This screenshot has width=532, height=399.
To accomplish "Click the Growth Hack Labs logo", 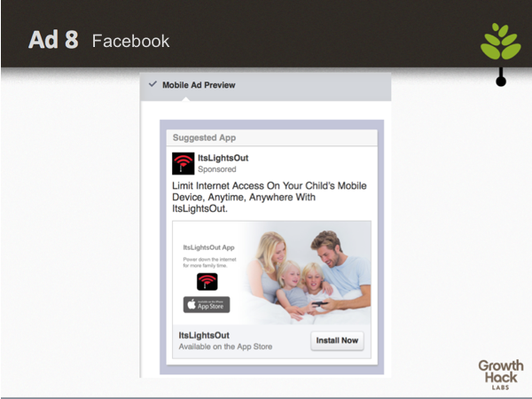I will coord(501,375).
